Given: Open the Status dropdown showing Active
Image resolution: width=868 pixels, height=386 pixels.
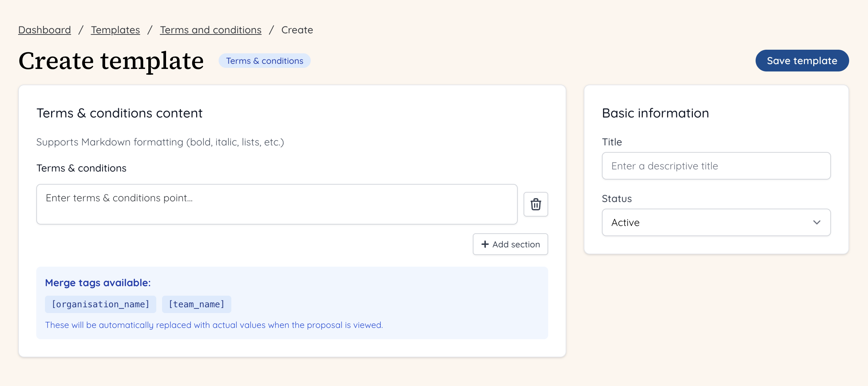Looking at the screenshot, I should [x=716, y=222].
